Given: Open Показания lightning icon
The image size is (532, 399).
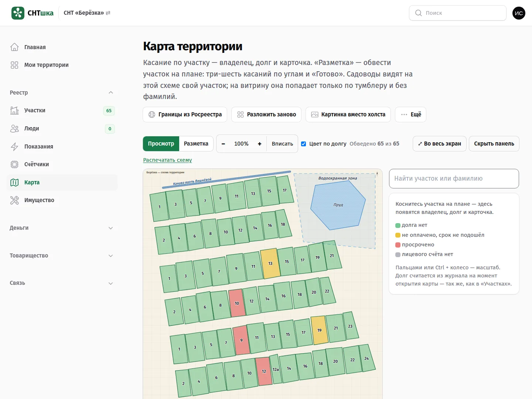Looking at the screenshot, I should 14,147.
